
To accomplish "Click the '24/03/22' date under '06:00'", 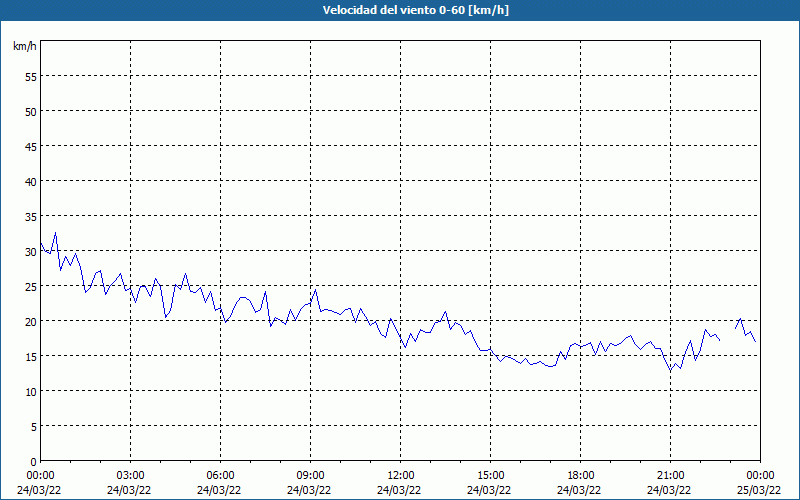I will pos(219,490).
